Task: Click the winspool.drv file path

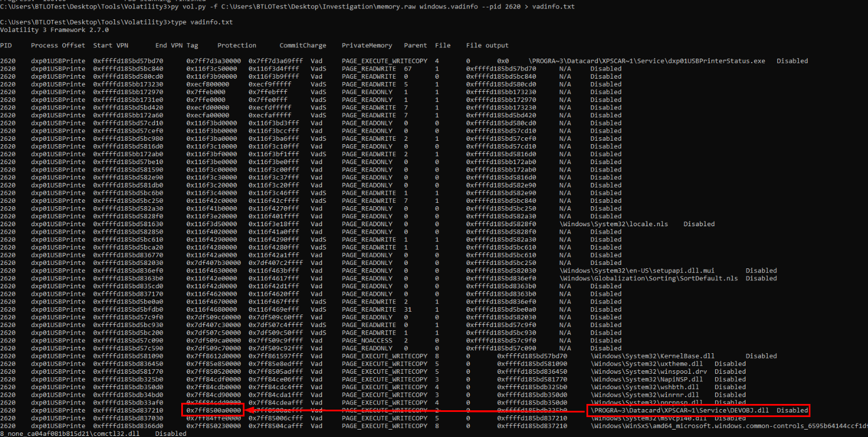Action: (649, 371)
